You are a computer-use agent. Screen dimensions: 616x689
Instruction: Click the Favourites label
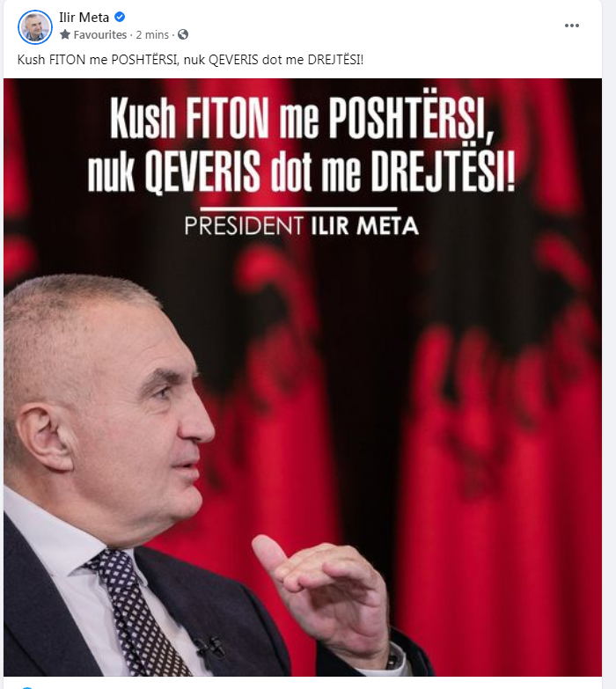pyautogui.click(x=99, y=34)
